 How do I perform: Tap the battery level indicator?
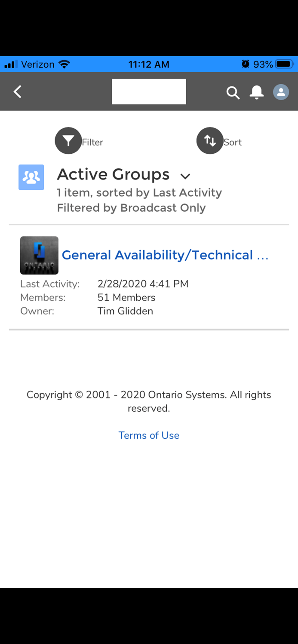click(x=283, y=64)
